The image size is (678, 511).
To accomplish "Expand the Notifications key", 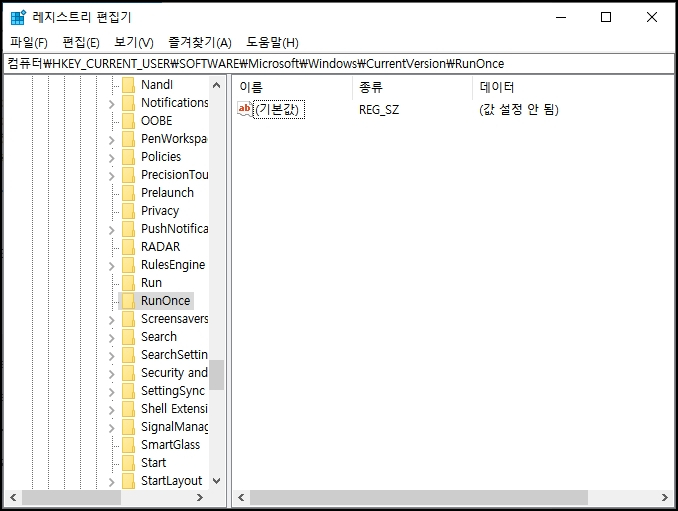I will 112,104.
